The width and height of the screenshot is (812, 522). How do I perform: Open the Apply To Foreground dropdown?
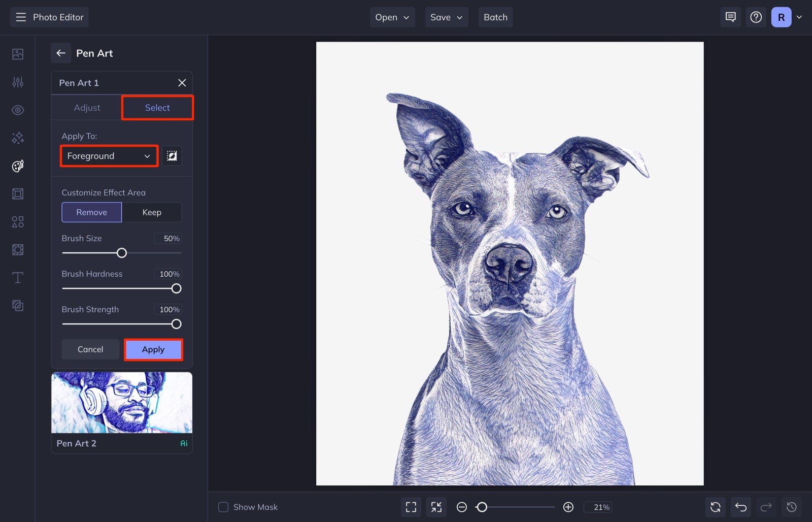pyautogui.click(x=108, y=156)
